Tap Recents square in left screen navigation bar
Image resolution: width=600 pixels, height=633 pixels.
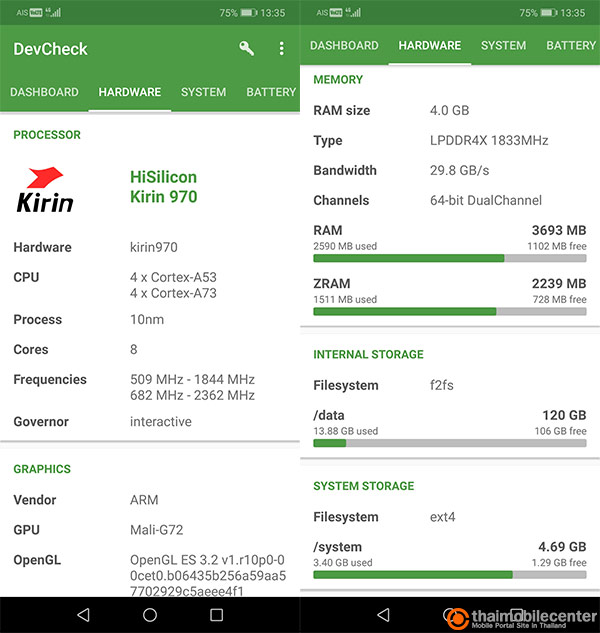[x=216, y=615]
